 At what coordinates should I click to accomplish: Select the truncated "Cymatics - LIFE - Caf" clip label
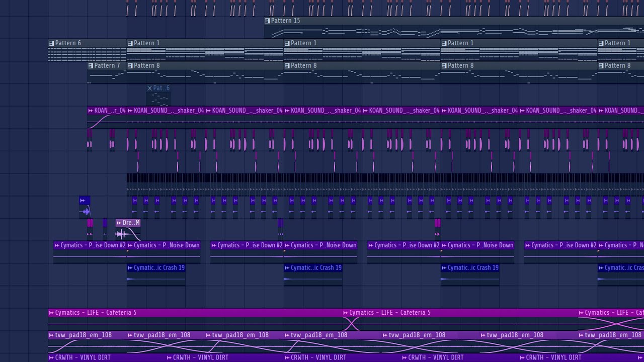point(614,313)
